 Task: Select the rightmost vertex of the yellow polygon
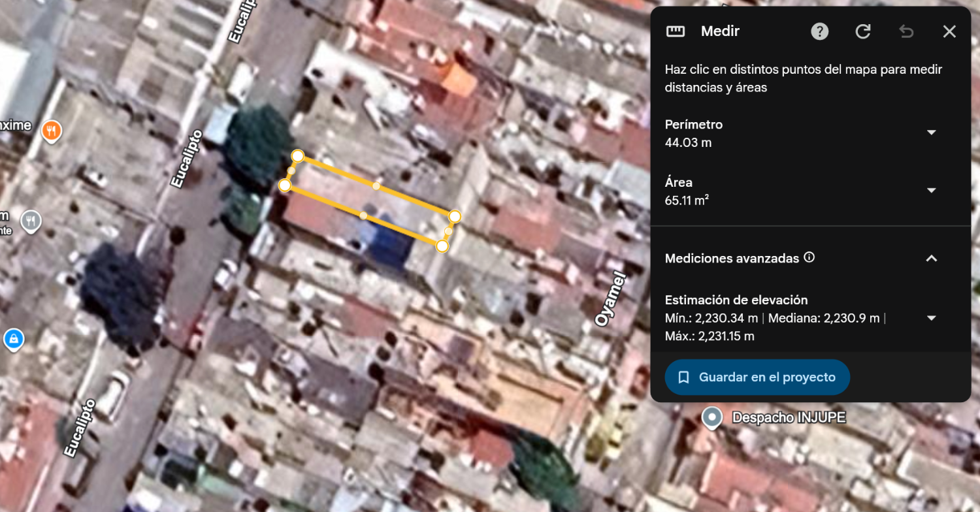(455, 216)
